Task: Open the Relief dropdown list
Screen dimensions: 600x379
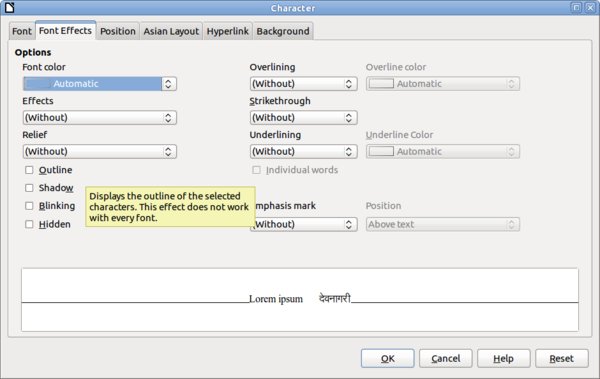Action: pyautogui.click(x=100, y=152)
